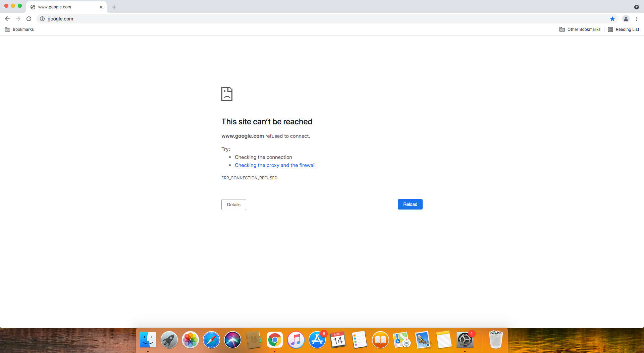Viewport: 644px width, 353px height.
Task: Open Music (iTunes) from the dock
Action: pos(296,340)
